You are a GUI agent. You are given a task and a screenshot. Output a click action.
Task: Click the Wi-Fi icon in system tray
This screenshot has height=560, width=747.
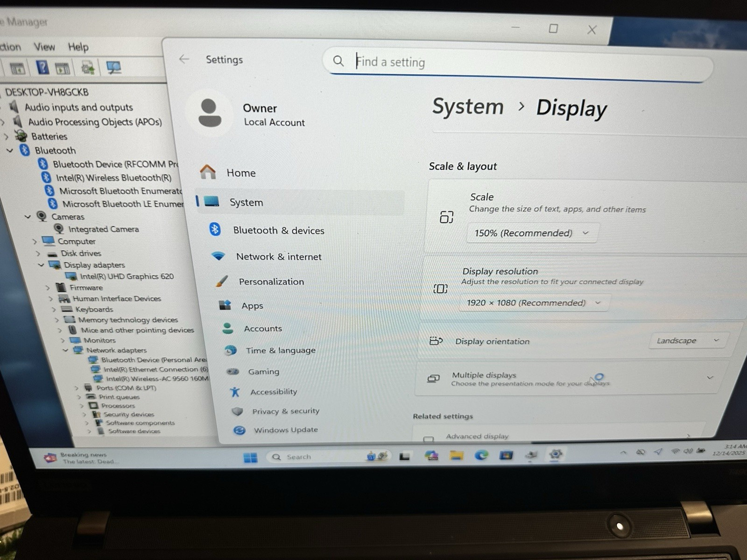pos(675,451)
